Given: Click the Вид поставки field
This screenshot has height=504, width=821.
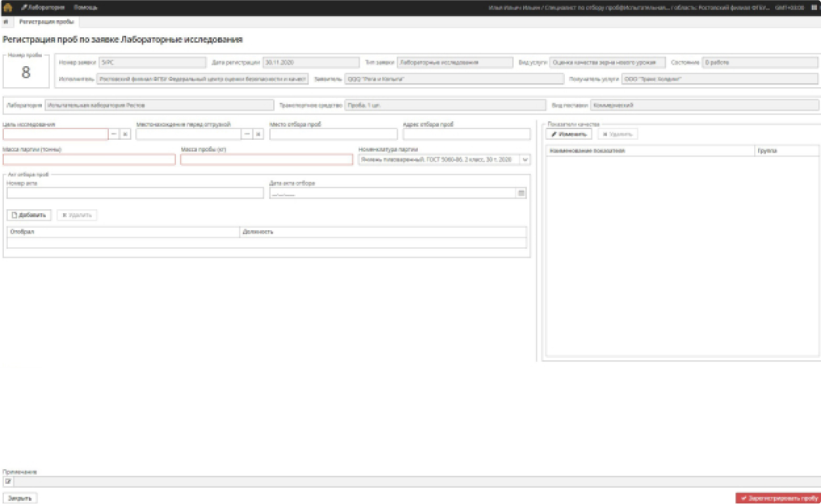Looking at the screenshot, I should [705, 105].
